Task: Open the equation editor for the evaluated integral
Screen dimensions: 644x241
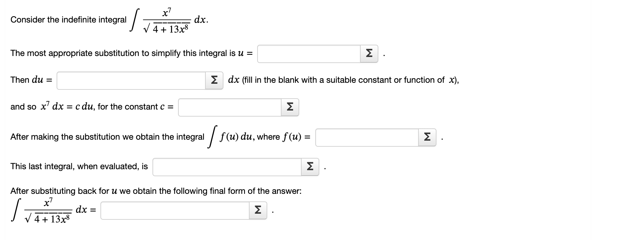Action: point(310,166)
